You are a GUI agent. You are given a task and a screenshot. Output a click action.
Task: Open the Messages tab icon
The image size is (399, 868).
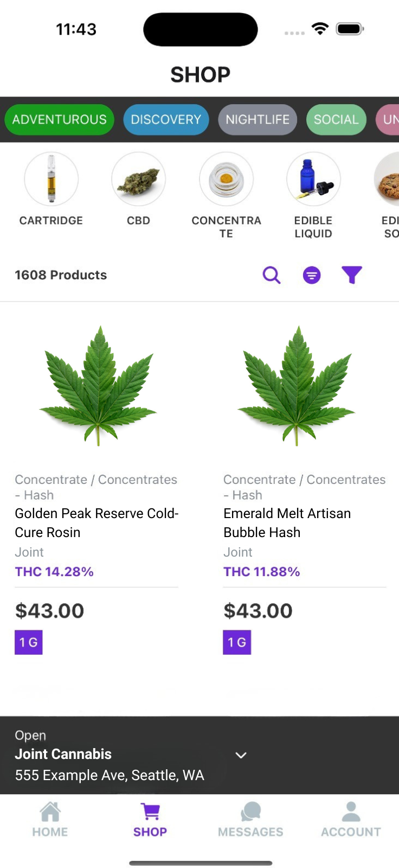tap(250, 819)
